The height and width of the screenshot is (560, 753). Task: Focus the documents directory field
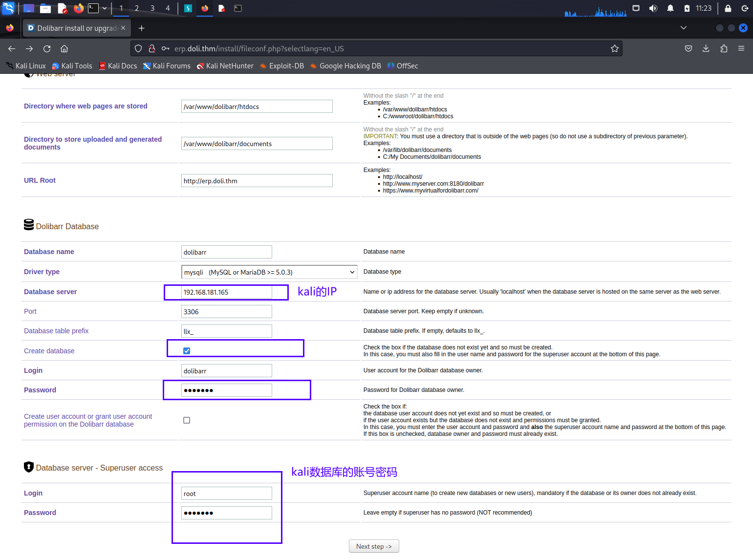coord(257,143)
